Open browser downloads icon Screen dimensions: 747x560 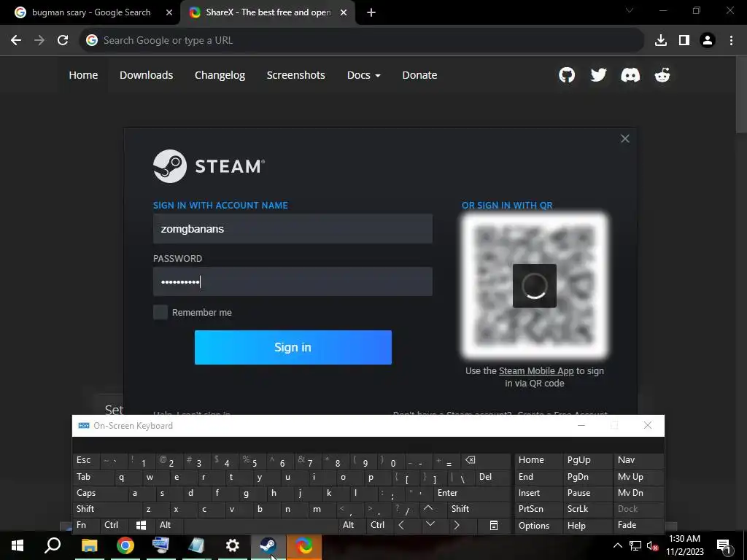661,41
